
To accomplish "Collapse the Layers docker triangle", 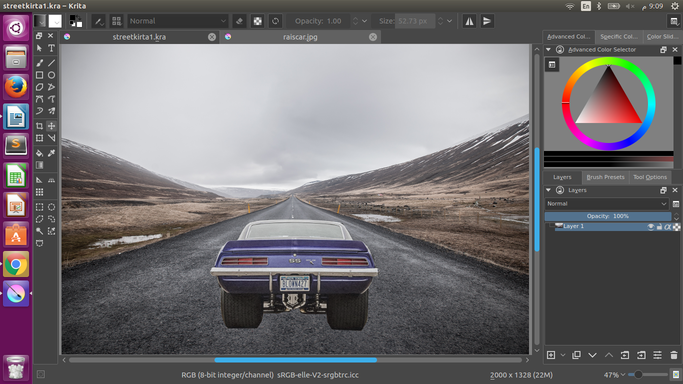I will 548,190.
